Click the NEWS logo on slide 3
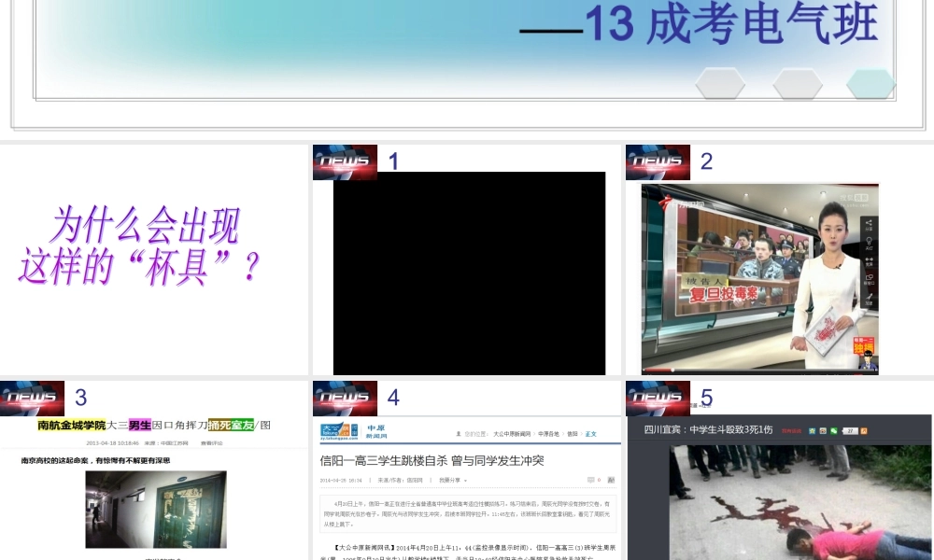This screenshot has width=934, height=560. [x=32, y=399]
